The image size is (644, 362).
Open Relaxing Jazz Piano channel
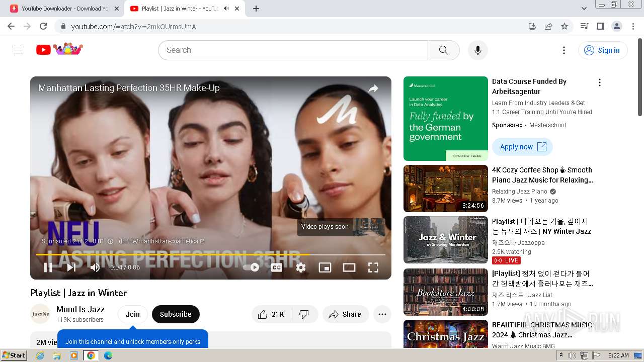(520, 192)
